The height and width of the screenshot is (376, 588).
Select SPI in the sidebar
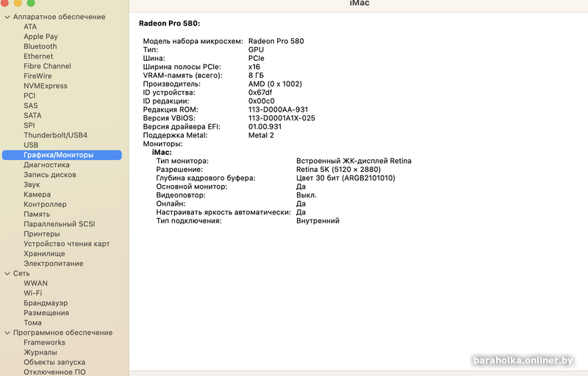tap(29, 125)
